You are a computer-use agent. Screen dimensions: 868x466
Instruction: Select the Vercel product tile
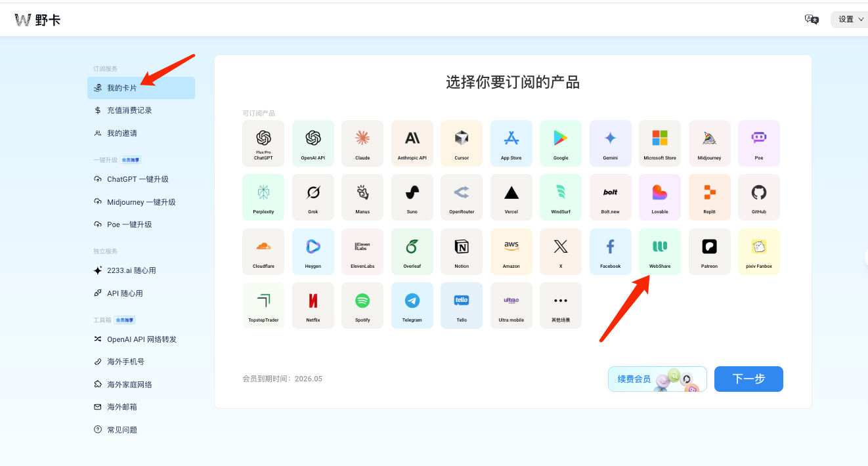pyautogui.click(x=511, y=197)
